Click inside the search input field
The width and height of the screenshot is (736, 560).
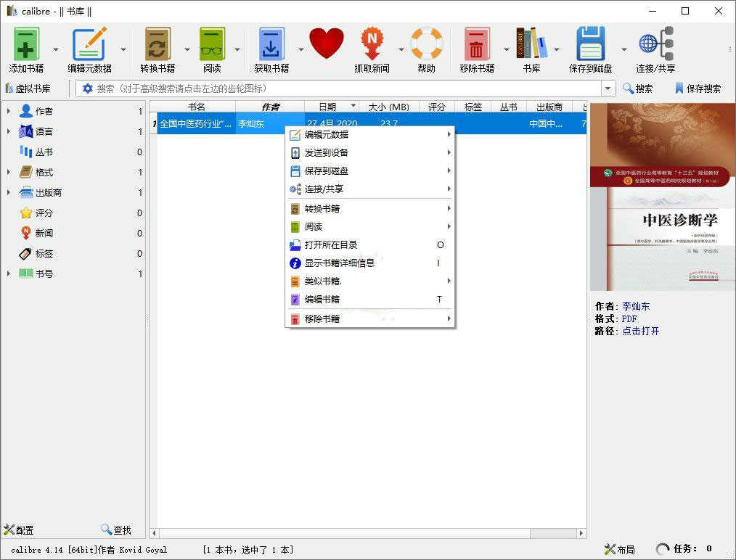click(x=327, y=88)
